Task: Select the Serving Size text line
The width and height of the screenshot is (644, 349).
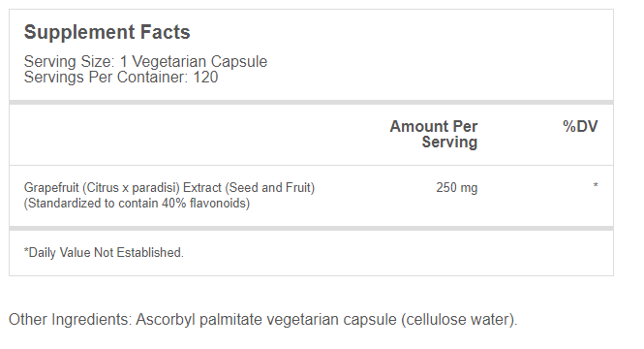Action: click(x=145, y=62)
